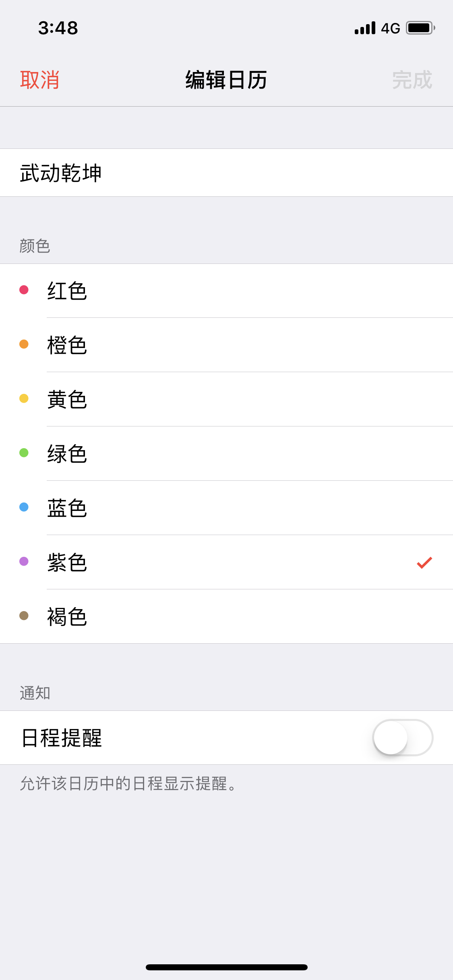Tap the yellow color dot
453x980 pixels.
coord(24,399)
